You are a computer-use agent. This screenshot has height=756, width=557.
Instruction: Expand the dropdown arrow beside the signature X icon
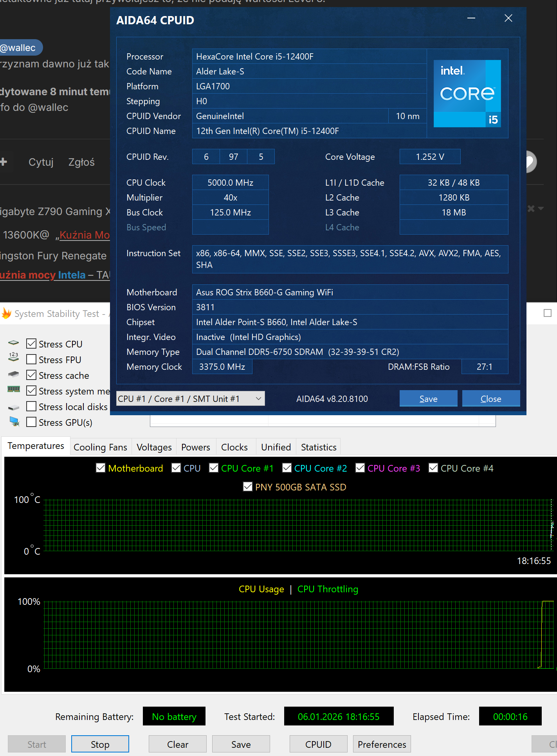tap(541, 208)
